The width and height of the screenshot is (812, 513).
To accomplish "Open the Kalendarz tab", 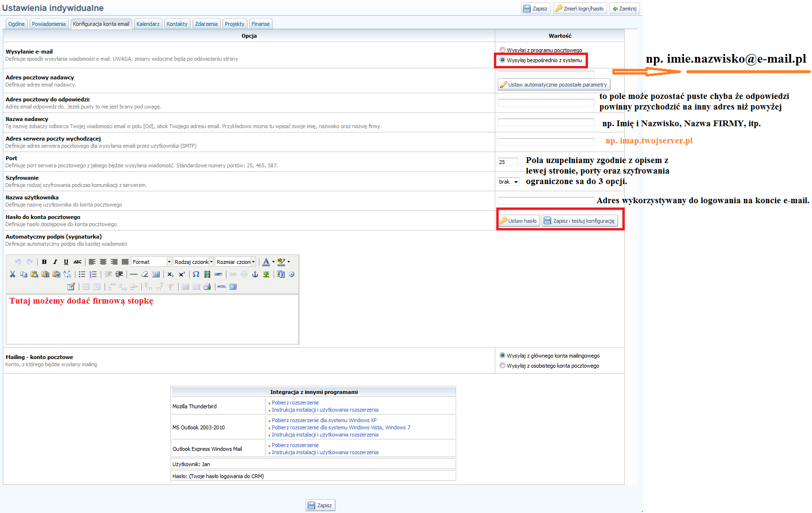I will click(148, 24).
